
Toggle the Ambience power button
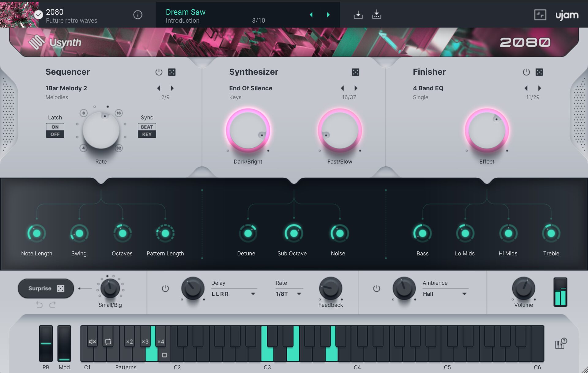click(377, 288)
